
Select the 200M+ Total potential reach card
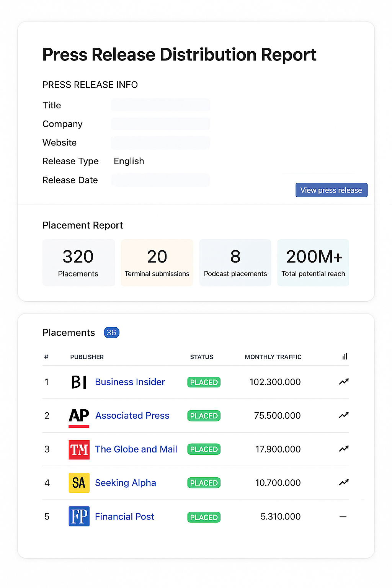pos(313,263)
